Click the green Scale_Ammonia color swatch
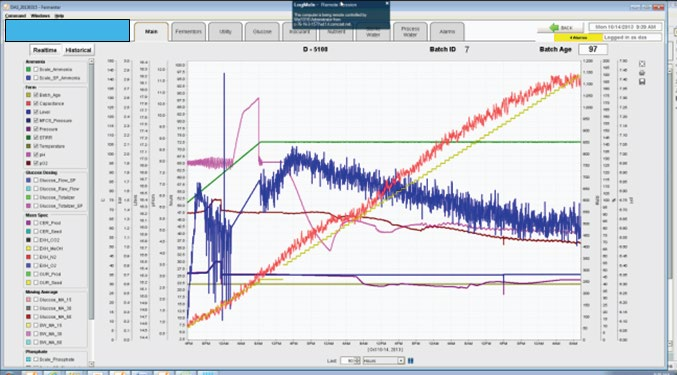This screenshot has height=375, width=677. coord(28,69)
